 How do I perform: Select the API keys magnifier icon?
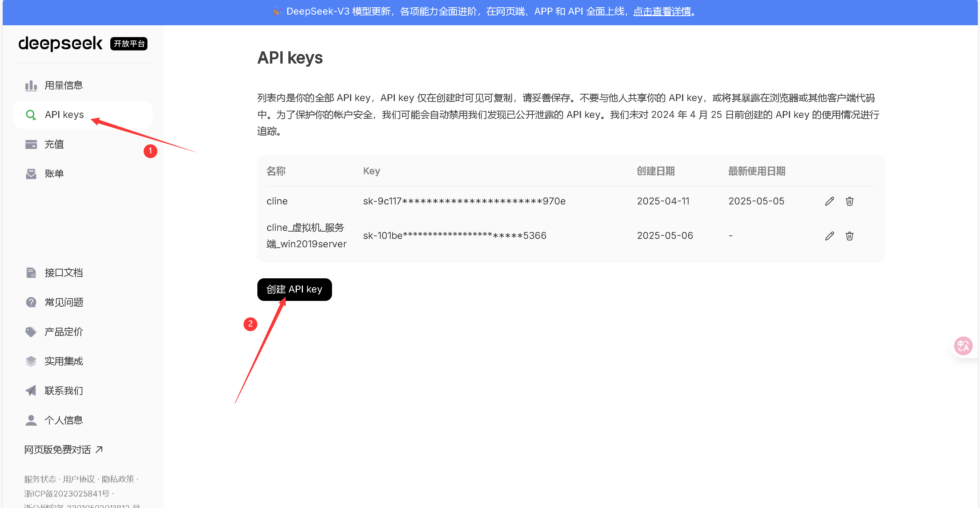[x=31, y=114]
